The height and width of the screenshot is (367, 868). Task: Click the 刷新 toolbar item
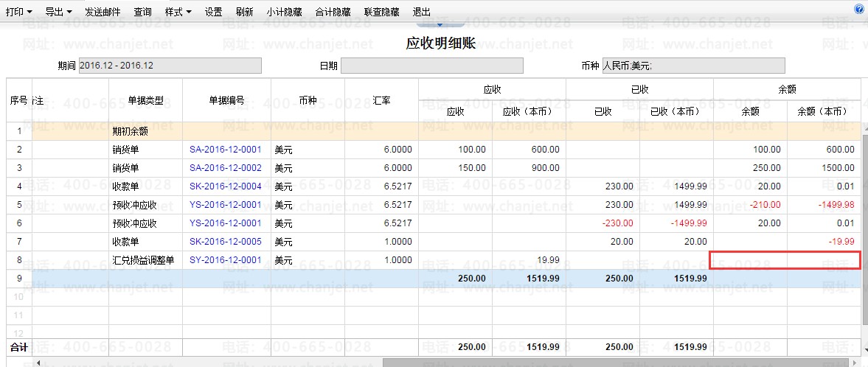(x=244, y=12)
